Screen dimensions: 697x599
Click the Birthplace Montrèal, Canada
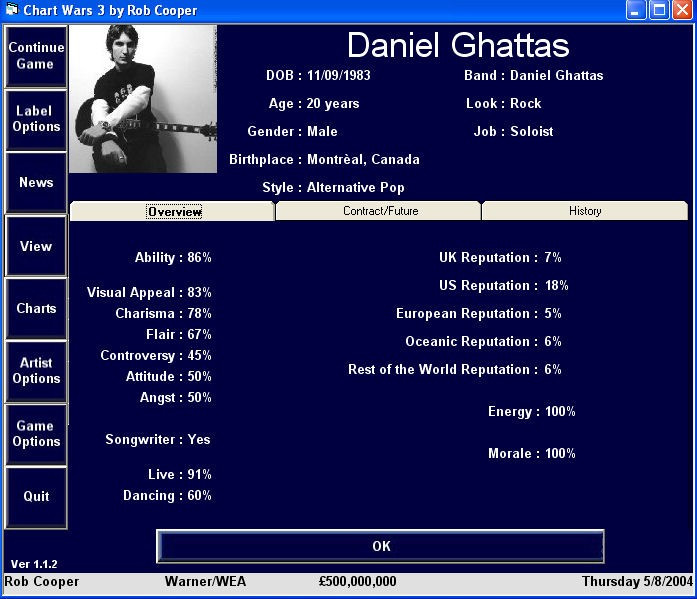[x=363, y=160]
